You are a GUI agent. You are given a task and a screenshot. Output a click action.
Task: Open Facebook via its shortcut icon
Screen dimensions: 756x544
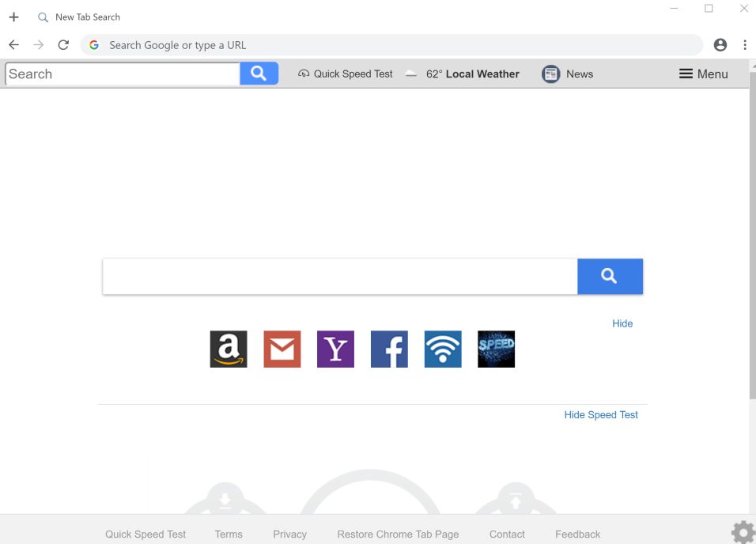coord(388,349)
